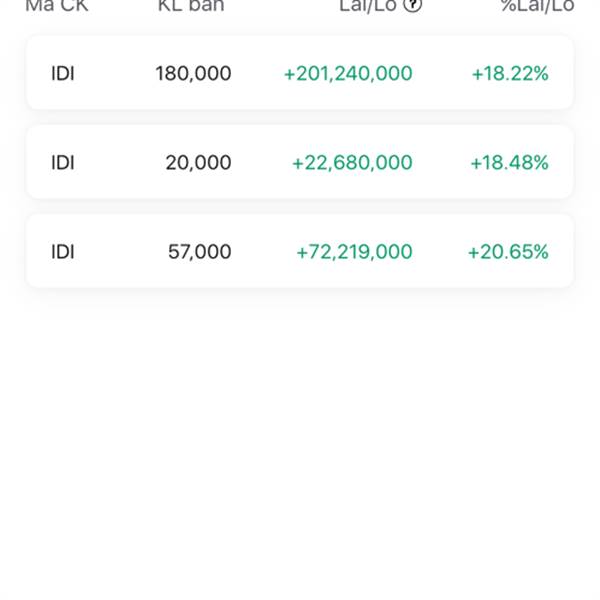Open the IDI row with 57,000 sold

300,251
